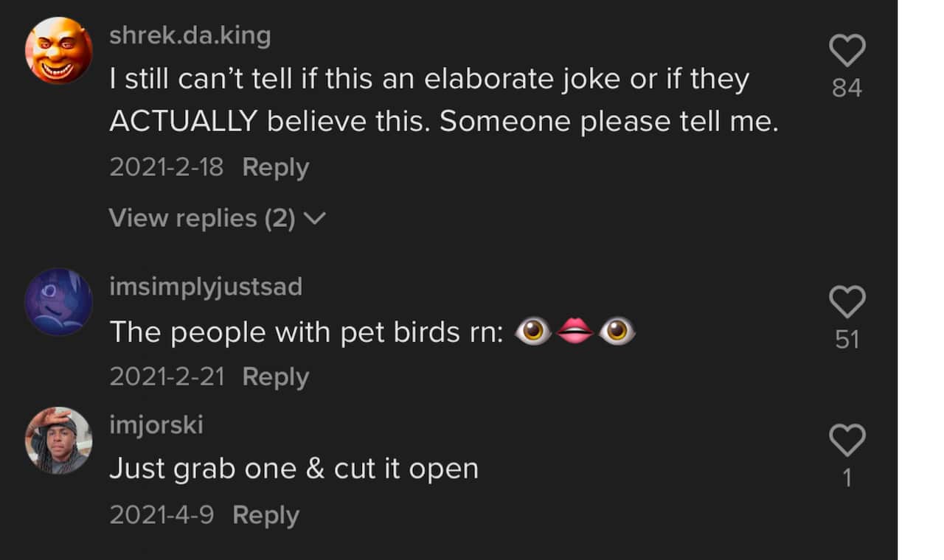Click the chevron next to View replies
The image size is (944, 560).
point(316,218)
